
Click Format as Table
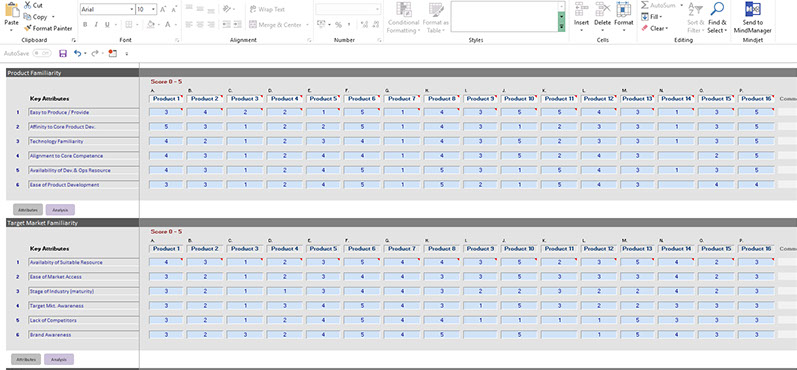pyautogui.click(x=436, y=18)
